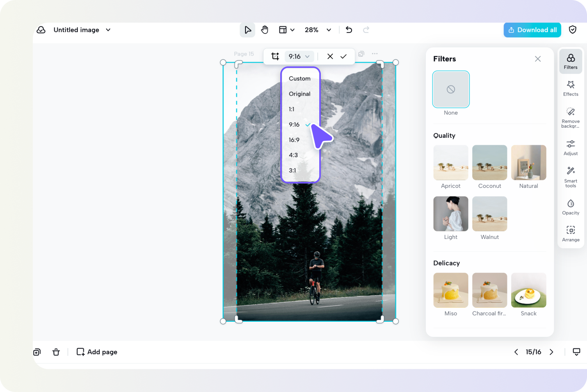Go to the previous page
The height and width of the screenshot is (392, 587).
tap(516, 352)
